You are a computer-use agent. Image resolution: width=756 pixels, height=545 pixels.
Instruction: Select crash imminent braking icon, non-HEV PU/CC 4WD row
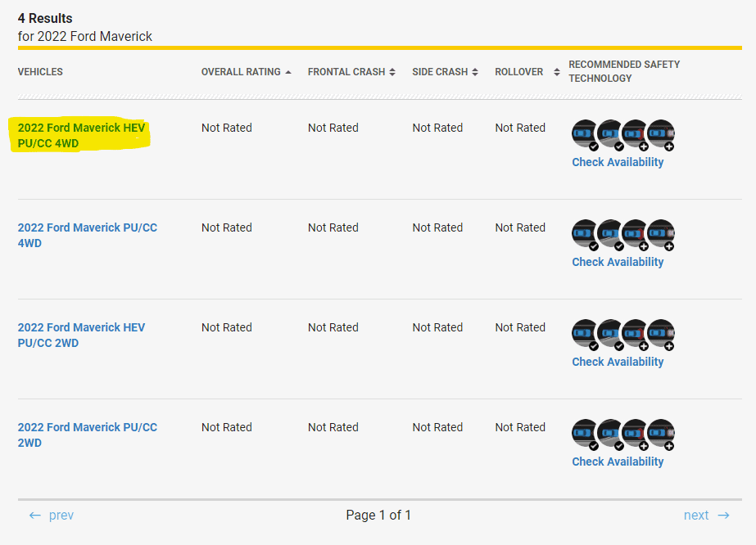636,234
